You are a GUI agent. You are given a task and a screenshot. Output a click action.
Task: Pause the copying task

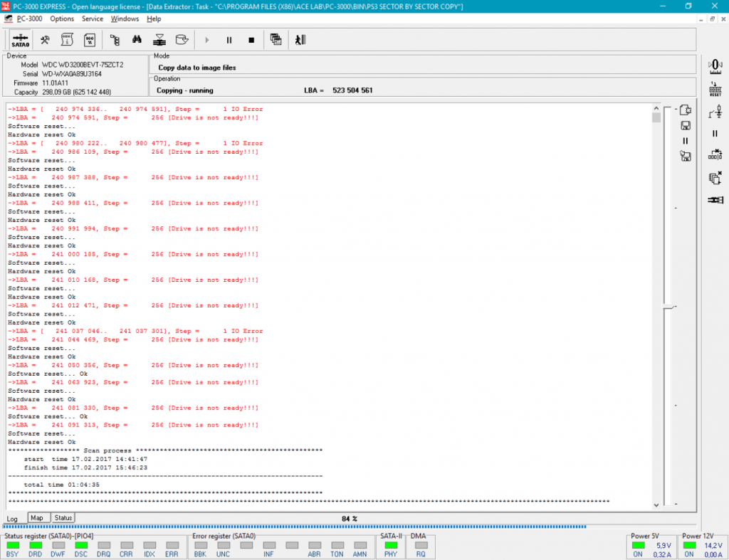[229, 41]
